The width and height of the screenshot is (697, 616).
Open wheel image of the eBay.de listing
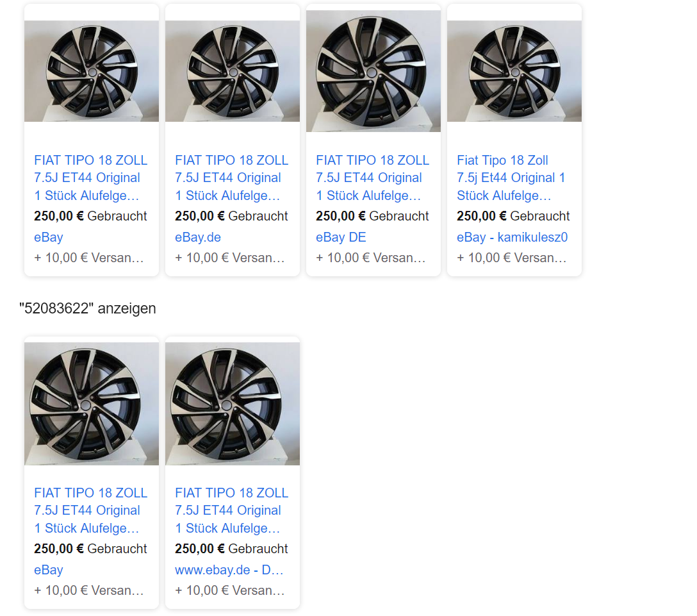pyautogui.click(x=232, y=71)
